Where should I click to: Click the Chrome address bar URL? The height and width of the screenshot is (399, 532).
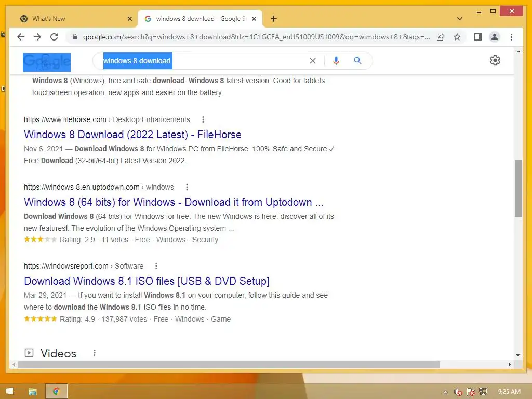pyautogui.click(x=256, y=37)
